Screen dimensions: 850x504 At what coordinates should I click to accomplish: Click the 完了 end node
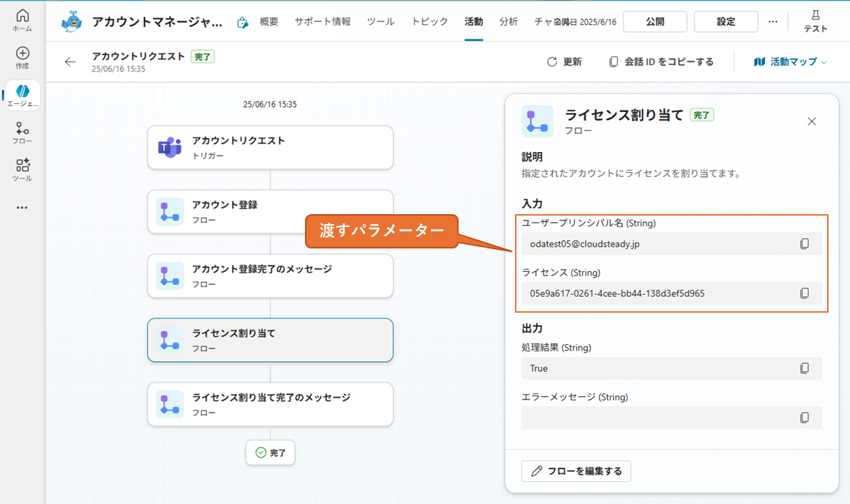point(270,453)
